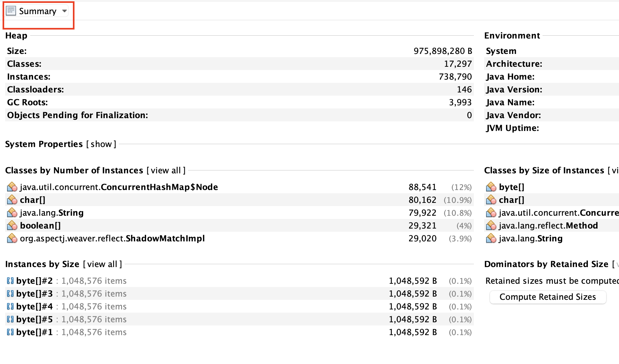The height and width of the screenshot is (364, 619).
Task: Click the java.lang.String class icon in instances list
Action: coord(12,212)
